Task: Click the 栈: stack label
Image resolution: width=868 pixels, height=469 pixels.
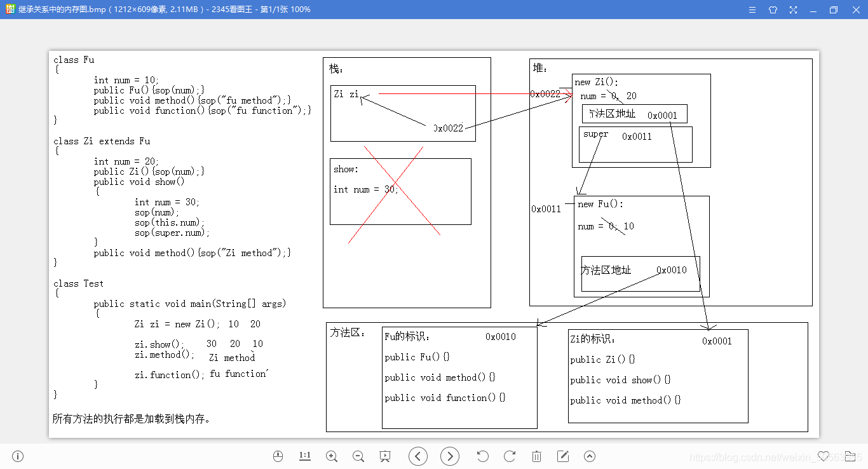Action: [336, 69]
